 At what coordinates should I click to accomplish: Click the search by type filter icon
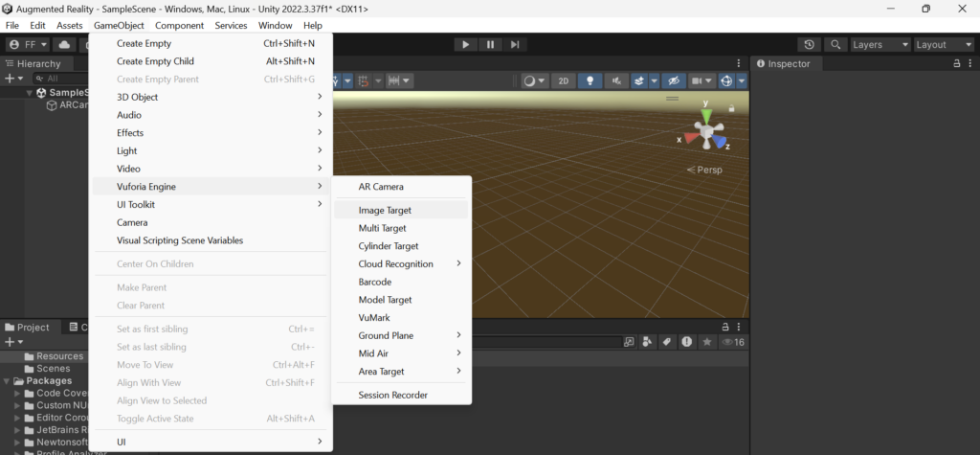[648, 342]
